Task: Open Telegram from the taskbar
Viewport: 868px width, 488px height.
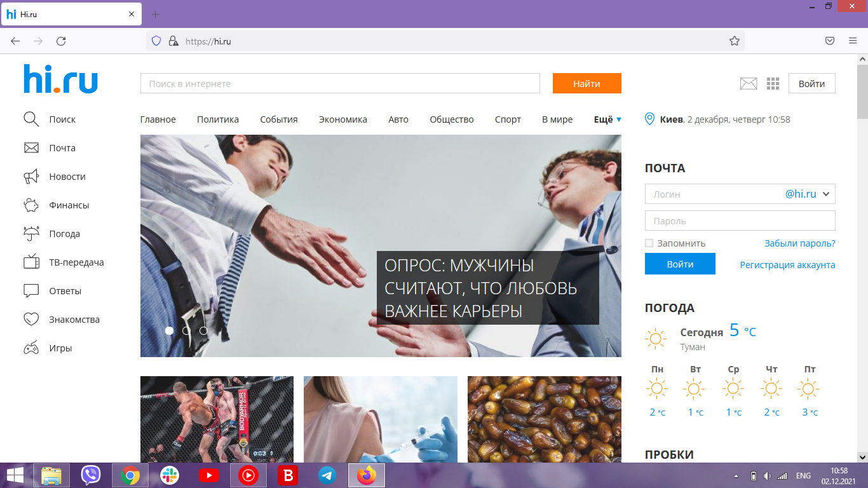Action: click(327, 475)
